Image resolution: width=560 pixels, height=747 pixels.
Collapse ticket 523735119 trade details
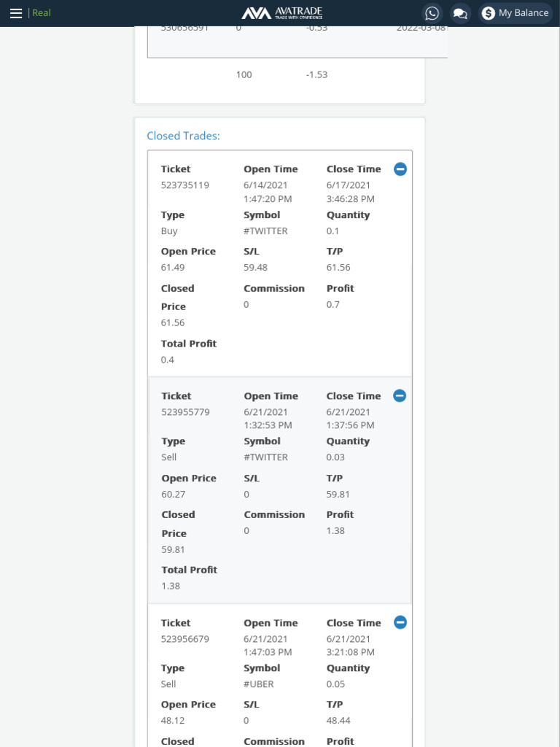click(x=400, y=169)
